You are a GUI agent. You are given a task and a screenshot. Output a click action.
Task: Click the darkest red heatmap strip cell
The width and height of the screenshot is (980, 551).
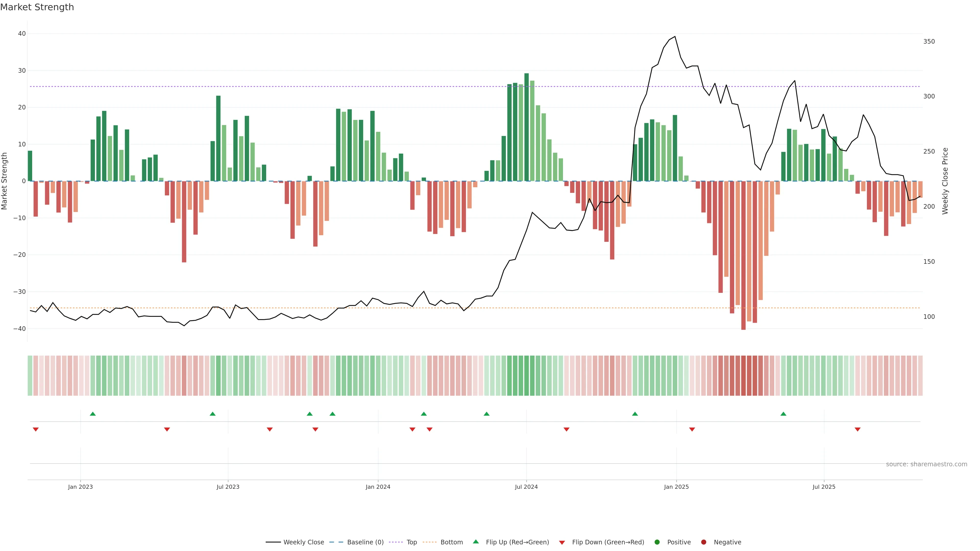point(743,376)
